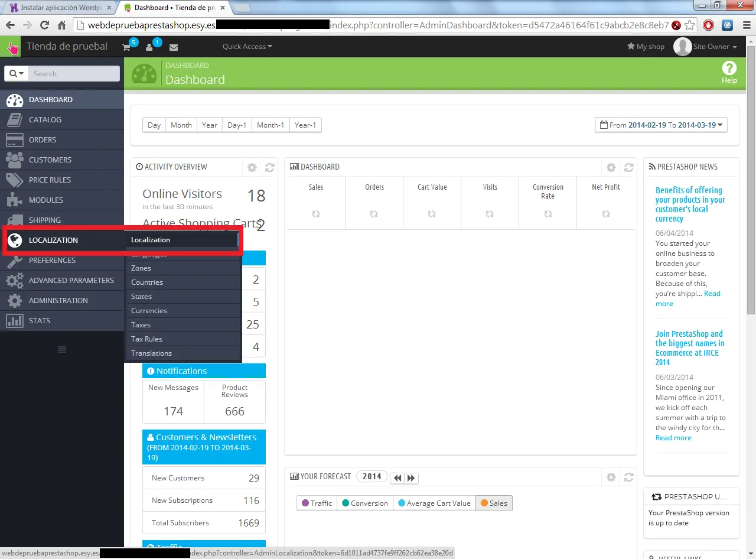This screenshot has width=756, height=559.
Task: Select the Day period button
Action: pyautogui.click(x=154, y=125)
